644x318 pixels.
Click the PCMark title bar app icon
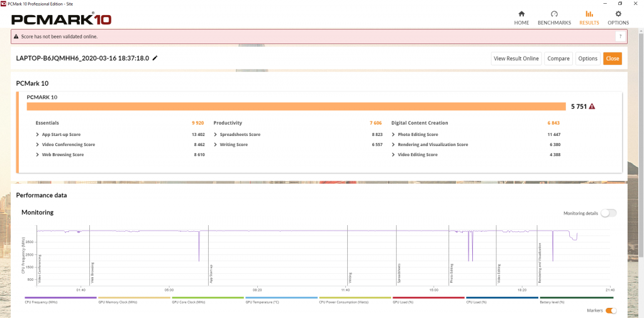click(3, 3)
